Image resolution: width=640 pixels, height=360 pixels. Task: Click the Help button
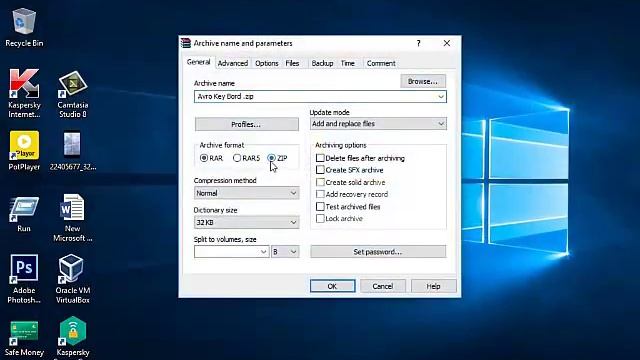pyautogui.click(x=433, y=286)
